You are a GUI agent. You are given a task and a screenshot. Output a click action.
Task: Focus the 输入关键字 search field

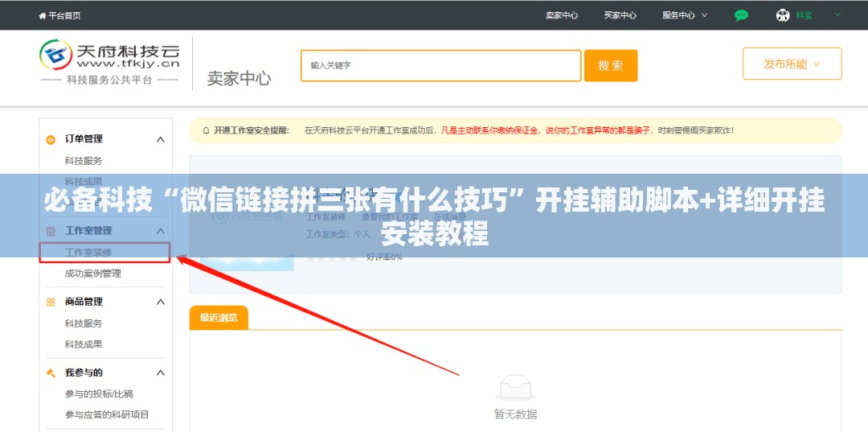(x=440, y=65)
